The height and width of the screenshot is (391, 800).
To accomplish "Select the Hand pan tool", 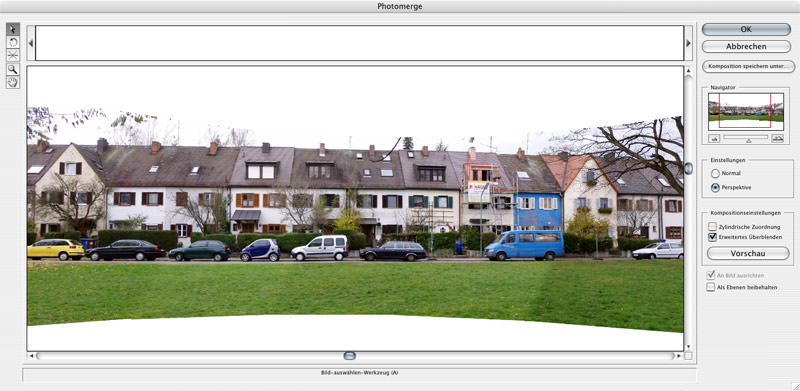I will pos(13,82).
